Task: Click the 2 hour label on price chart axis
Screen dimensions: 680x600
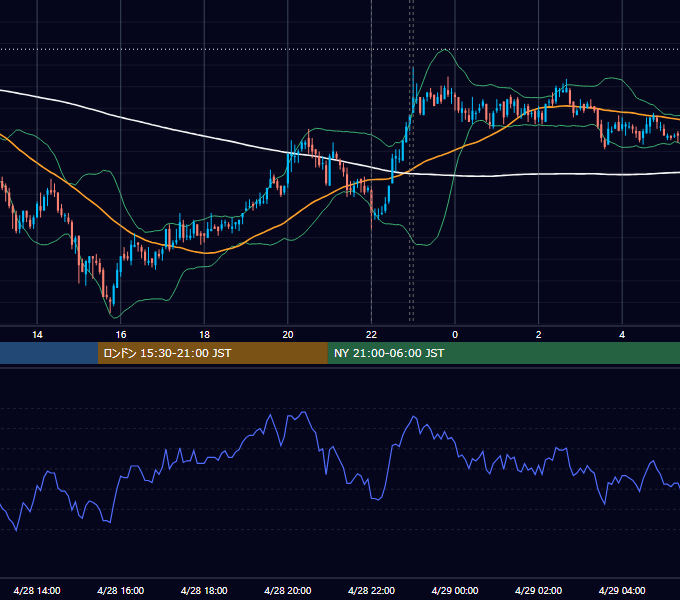Action: 539,335
